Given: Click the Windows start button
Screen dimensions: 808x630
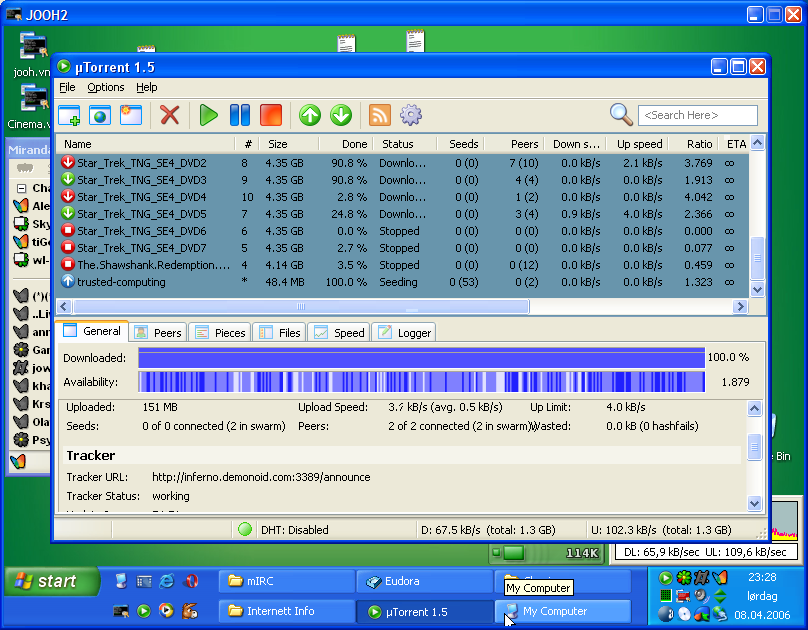Looking at the screenshot, I should [x=50, y=582].
